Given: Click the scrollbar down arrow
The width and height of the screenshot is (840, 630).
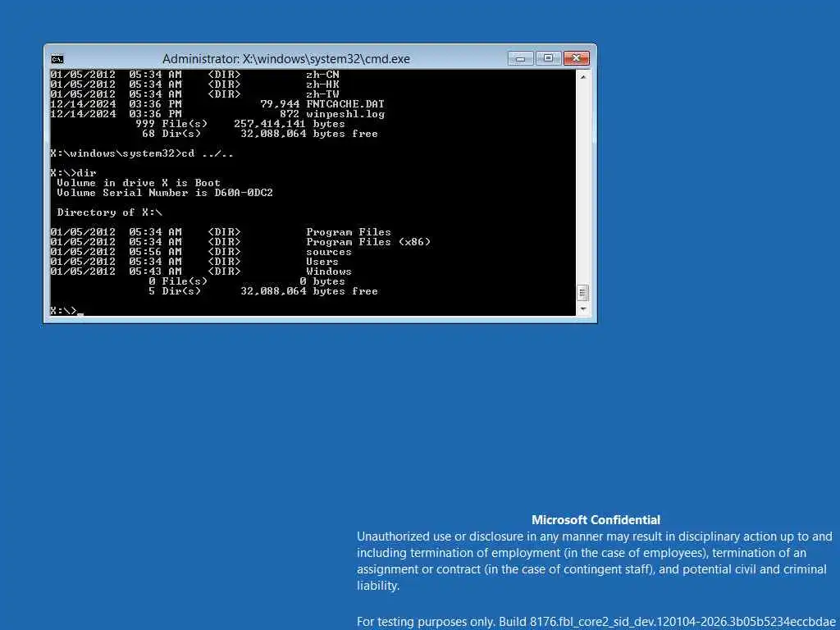Looking at the screenshot, I should tap(583, 309).
